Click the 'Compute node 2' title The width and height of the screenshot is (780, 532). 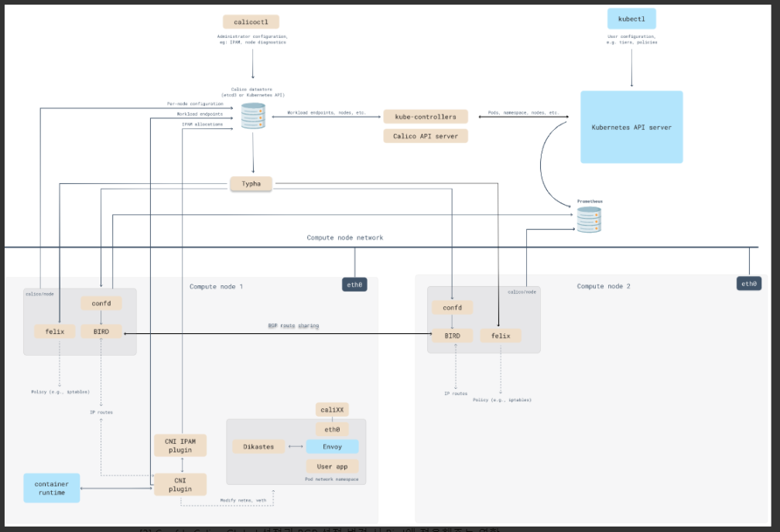pos(604,286)
